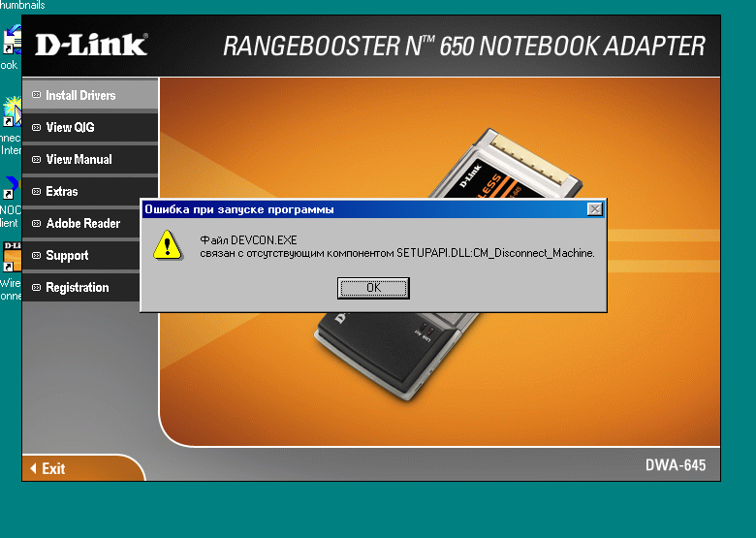This screenshot has width=756, height=538.
Task: Click the desktop shortcut icon above 'ook' label
Action: (12, 40)
